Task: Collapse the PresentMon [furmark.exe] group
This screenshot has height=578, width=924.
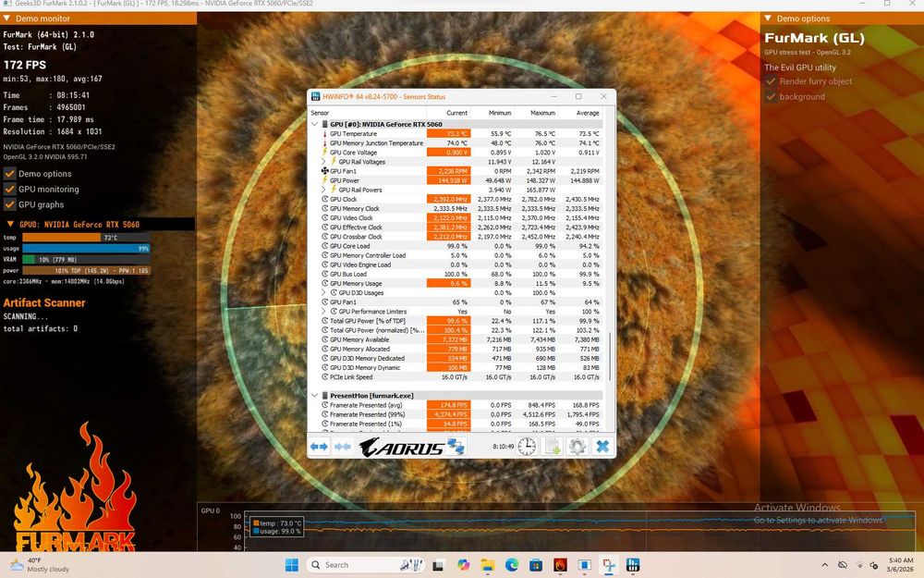Action: (315, 396)
